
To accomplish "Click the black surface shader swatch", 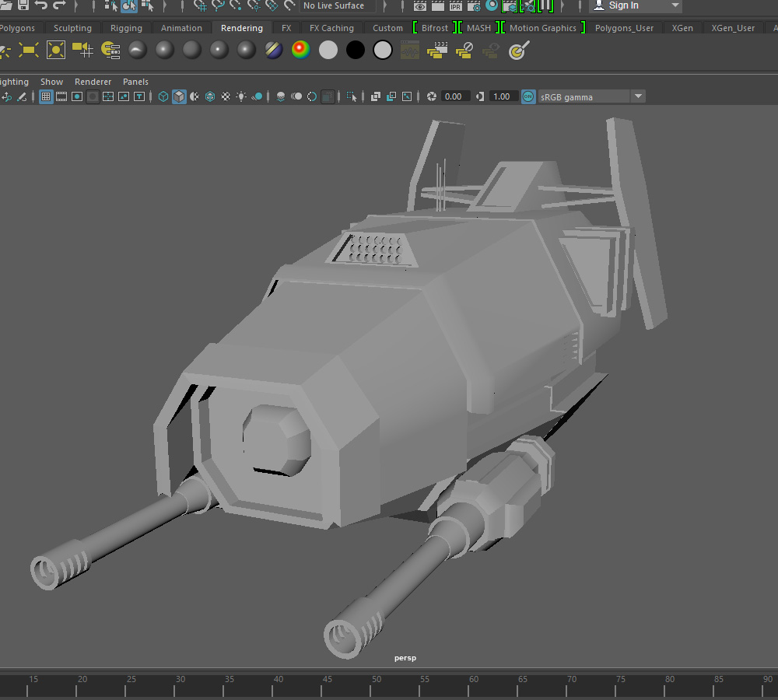I will (356, 50).
